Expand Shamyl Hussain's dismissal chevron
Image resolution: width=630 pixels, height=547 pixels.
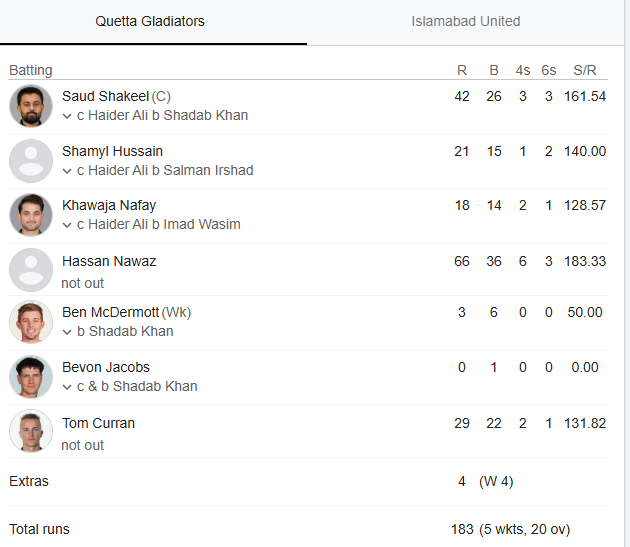(x=67, y=171)
